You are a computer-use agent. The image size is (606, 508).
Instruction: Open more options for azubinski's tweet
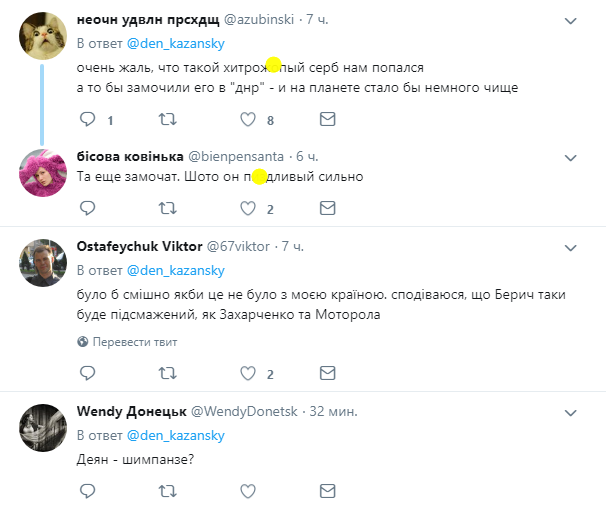click(570, 21)
